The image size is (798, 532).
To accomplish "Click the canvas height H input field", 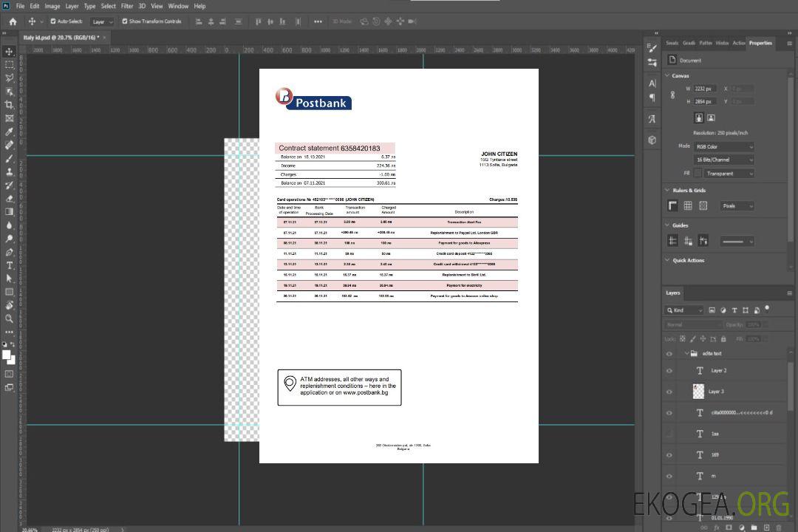I will tap(705, 102).
